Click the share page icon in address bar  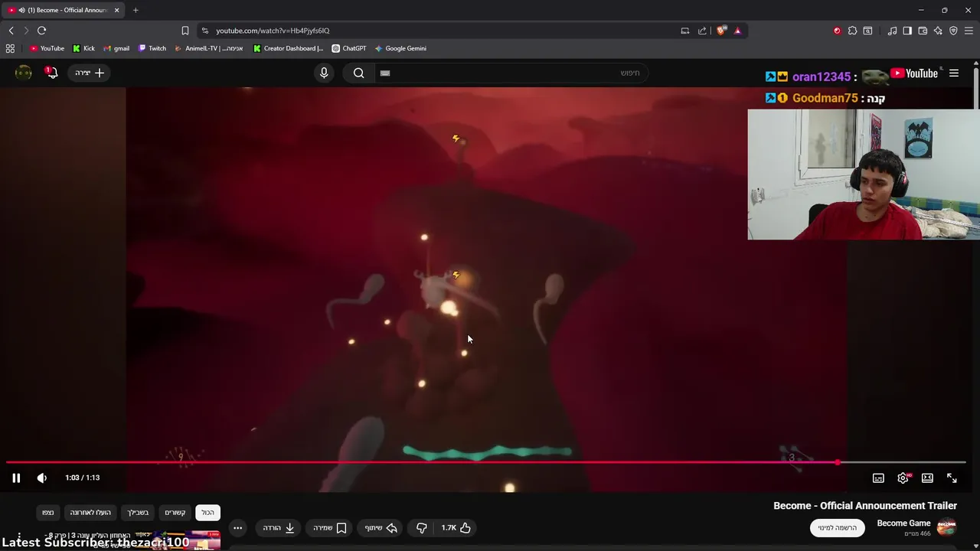[x=702, y=31]
